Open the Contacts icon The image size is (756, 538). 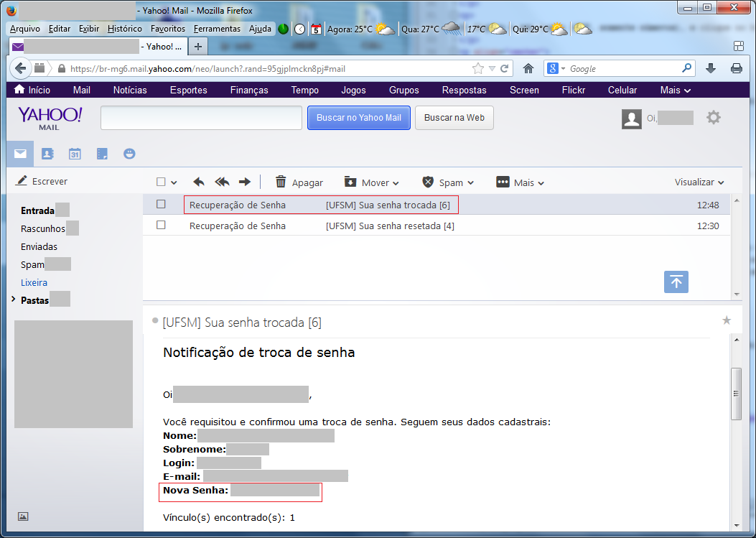47,154
